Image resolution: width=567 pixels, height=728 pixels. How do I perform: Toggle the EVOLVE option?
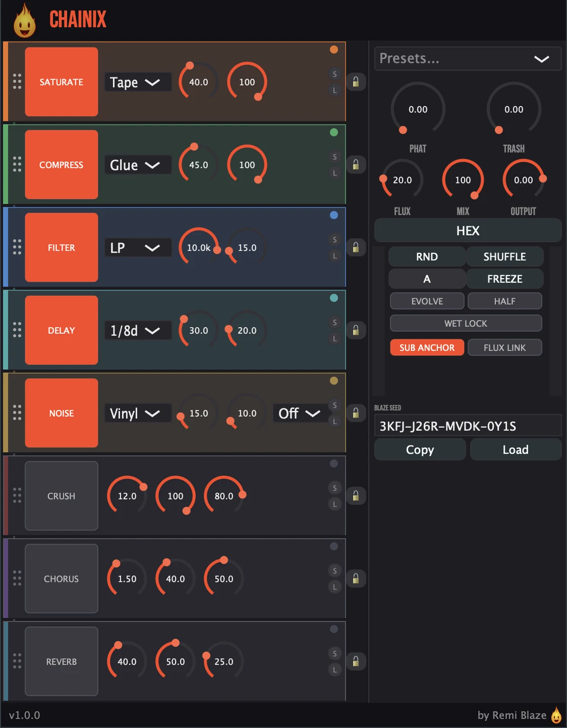coord(427,301)
